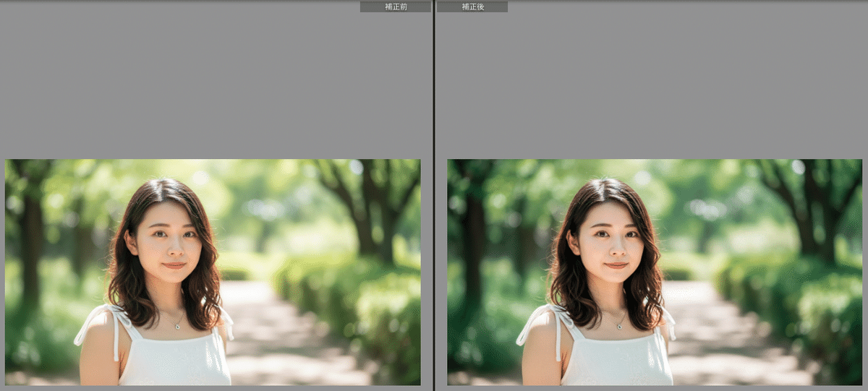Select the before photo preview
Image resolution: width=868 pixels, height=391 pixels.
[213, 272]
